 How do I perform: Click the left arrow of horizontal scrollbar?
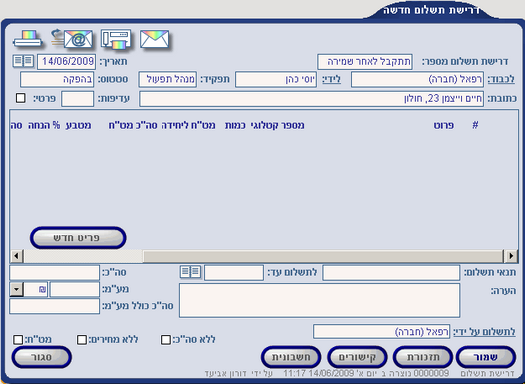pos(16,256)
